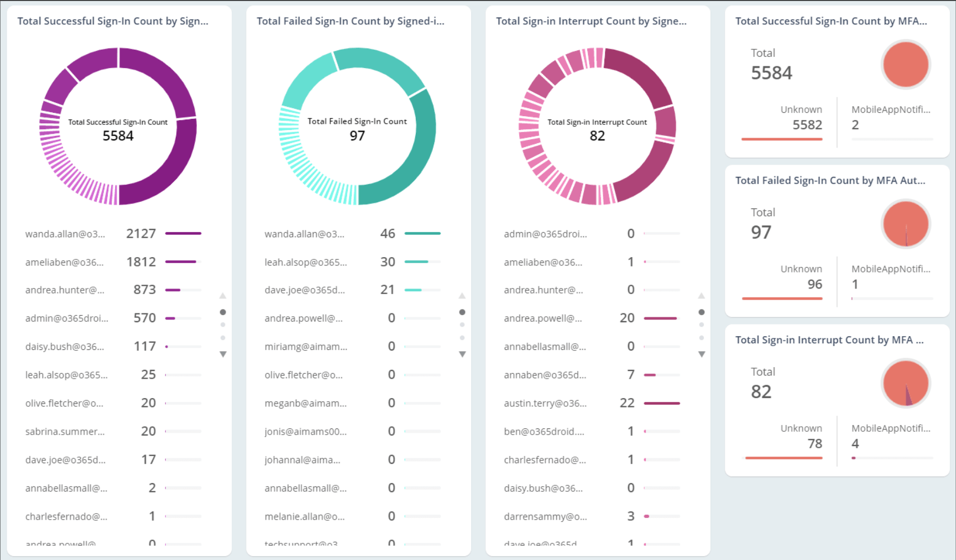Click the Unknown 5582 progress bar
Screen dimensions: 956x560
click(x=782, y=139)
